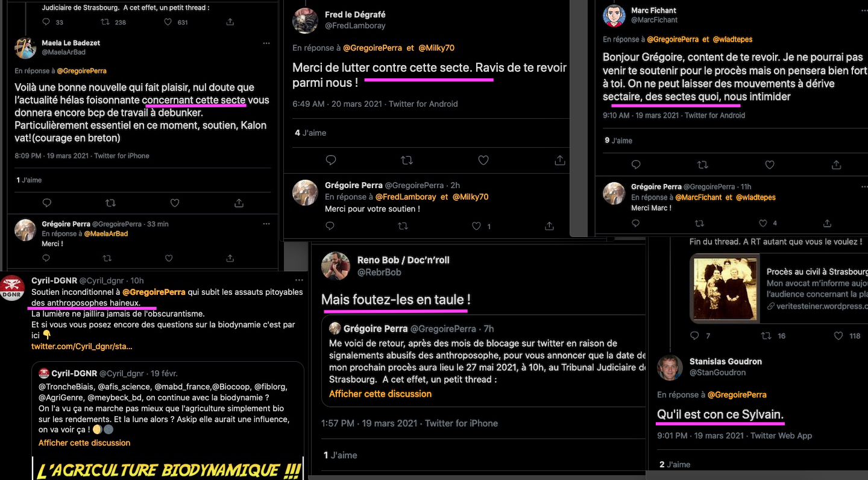
Task: Like the tweet with 631 likes
Action: click(x=168, y=22)
